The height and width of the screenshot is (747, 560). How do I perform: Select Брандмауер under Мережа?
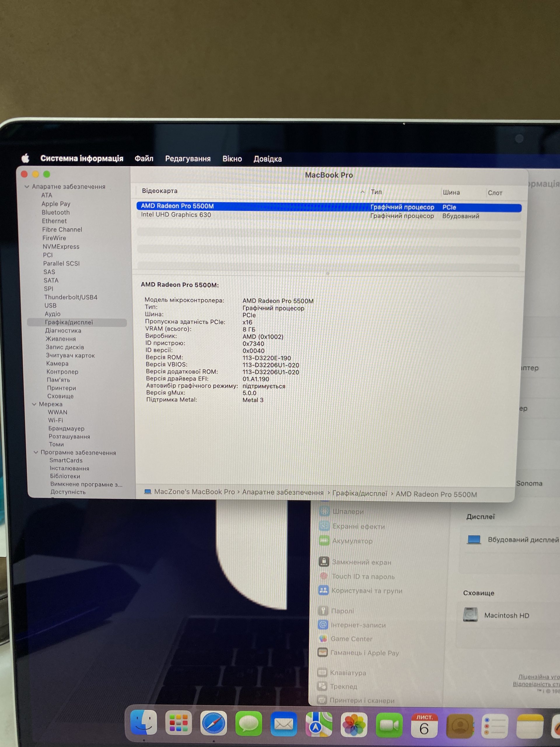click(x=66, y=428)
